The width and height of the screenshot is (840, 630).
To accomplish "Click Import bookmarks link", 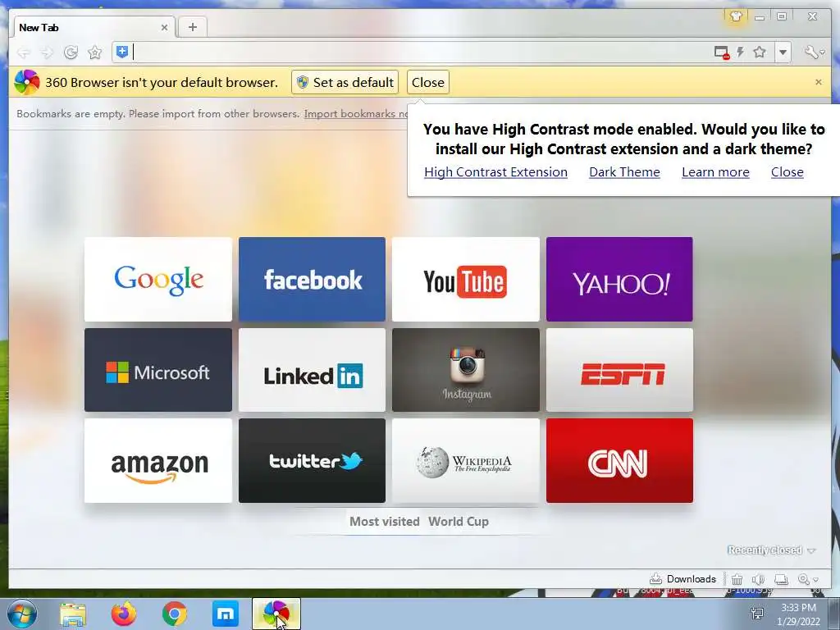I will (x=356, y=113).
